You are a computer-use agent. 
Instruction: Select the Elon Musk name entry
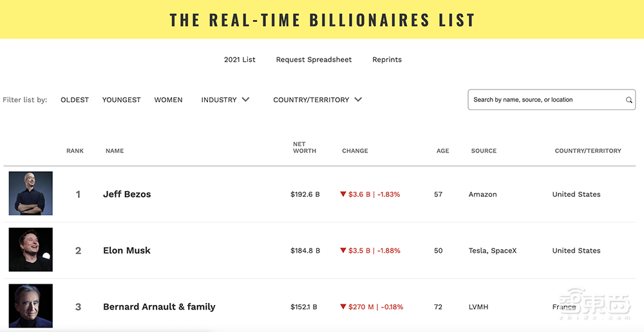pos(126,250)
